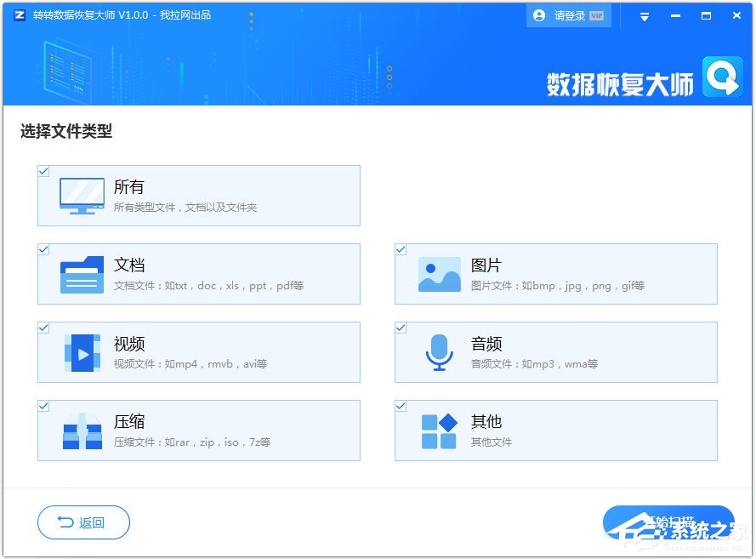Viewport: 756px width, 559px height.
Task: Disable the 视频 video checkbox
Action: tap(43, 328)
